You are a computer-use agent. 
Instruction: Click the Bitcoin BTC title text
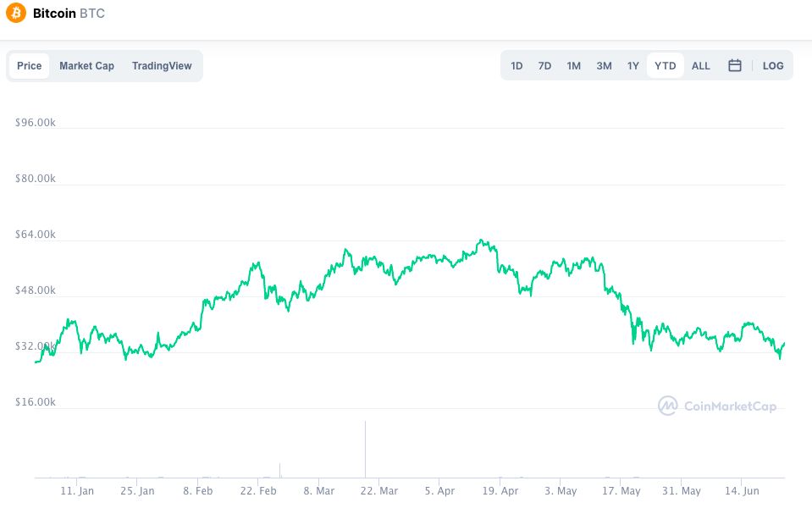(69, 14)
